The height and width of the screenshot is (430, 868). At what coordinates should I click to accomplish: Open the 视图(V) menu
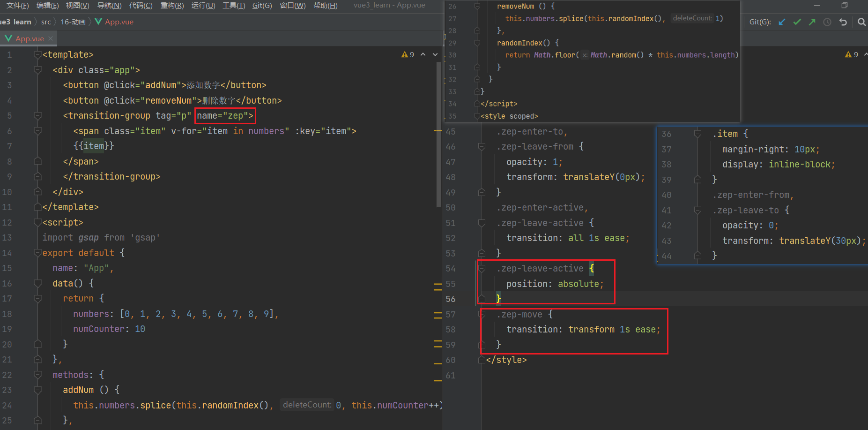coord(78,5)
